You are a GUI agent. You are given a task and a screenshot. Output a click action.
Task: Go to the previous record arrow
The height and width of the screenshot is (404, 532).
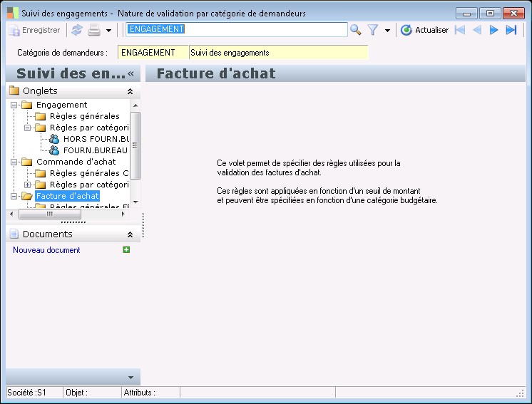pos(477,30)
